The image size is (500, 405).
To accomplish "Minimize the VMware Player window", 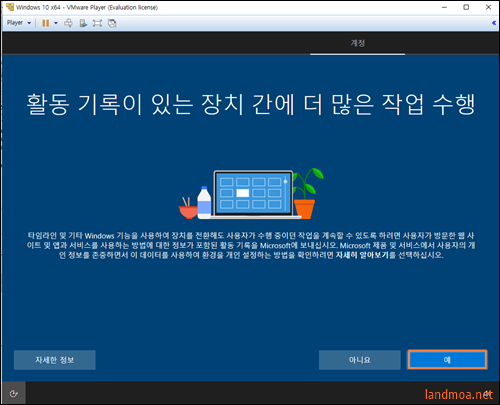I will click(x=444, y=7).
